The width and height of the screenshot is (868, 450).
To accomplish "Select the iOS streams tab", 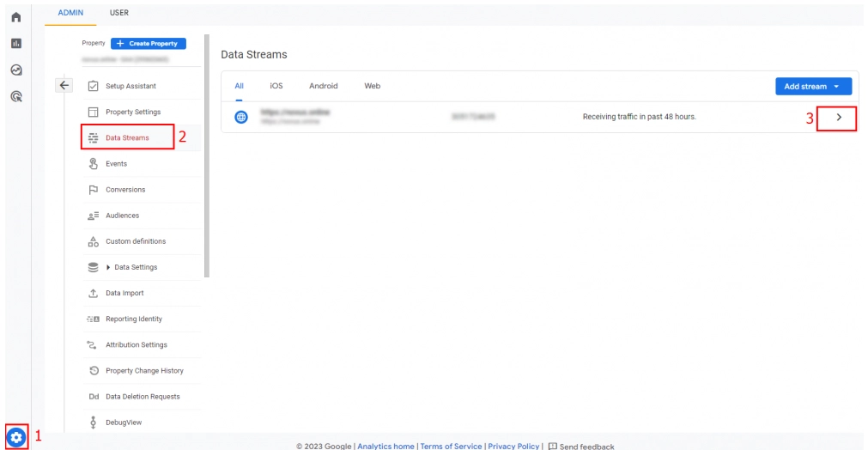I will (x=276, y=86).
